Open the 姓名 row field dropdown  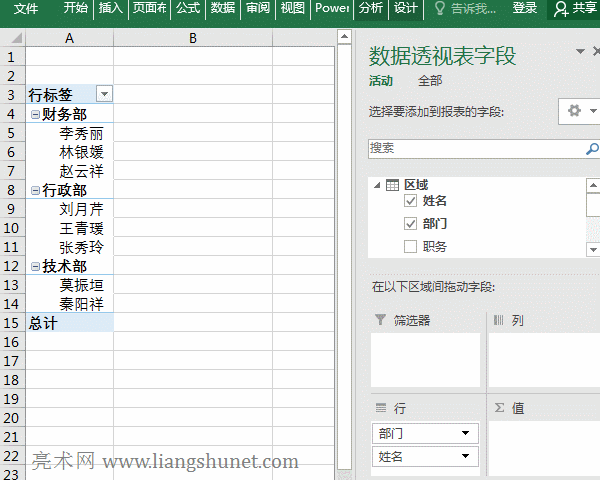pos(465,456)
